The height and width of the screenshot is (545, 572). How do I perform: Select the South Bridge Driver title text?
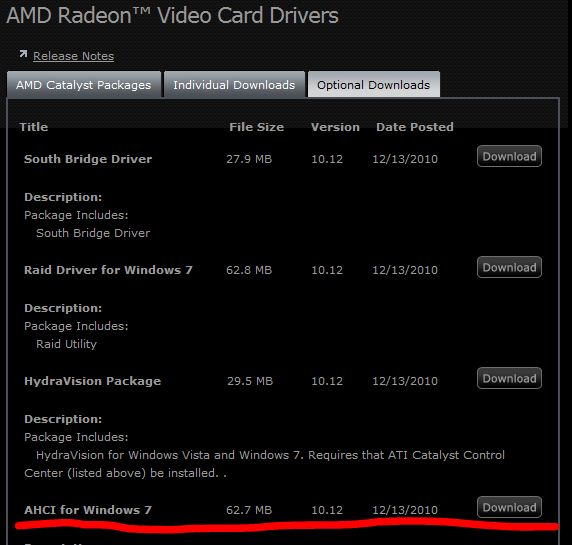pyautogui.click(x=88, y=159)
